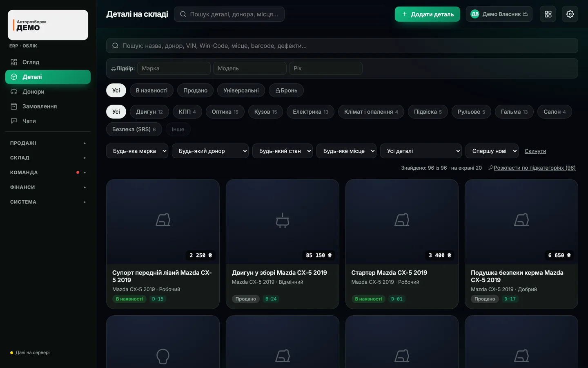This screenshot has width=588, height=368.
Task: Open the grid apps icon in header
Action: pyautogui.click(x=548, y=14)
